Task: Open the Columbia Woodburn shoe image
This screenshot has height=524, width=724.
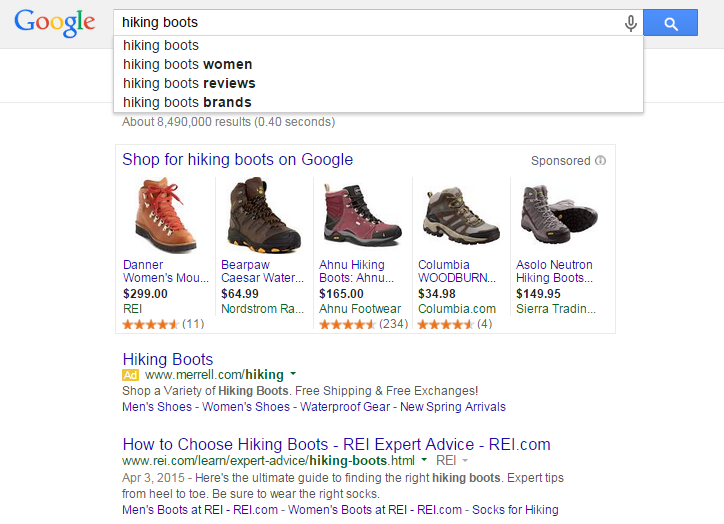Action: coord(459,215)
